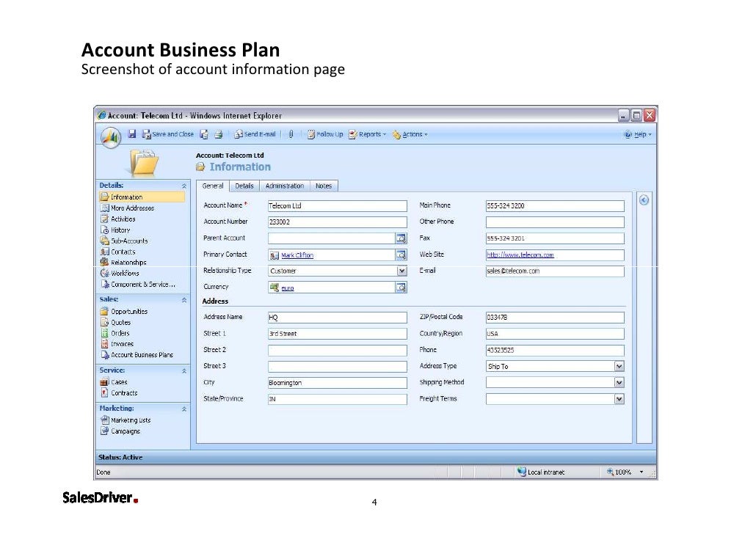Click the Street 2 empty field
This screenshot has width=756, height=534.
[x=338, y=350]
